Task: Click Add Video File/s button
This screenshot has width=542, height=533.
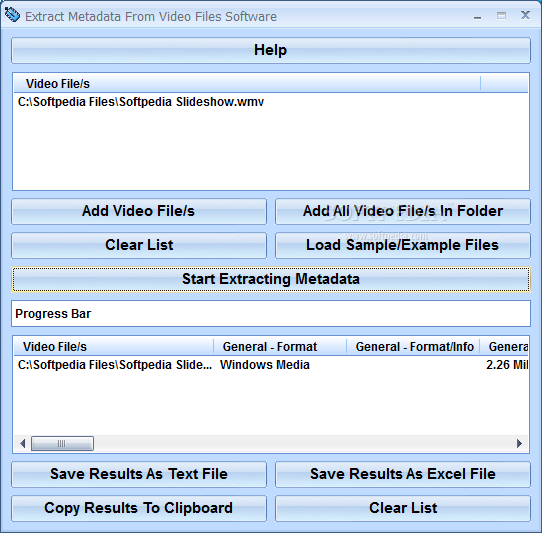Action: (x=139, y=211)
